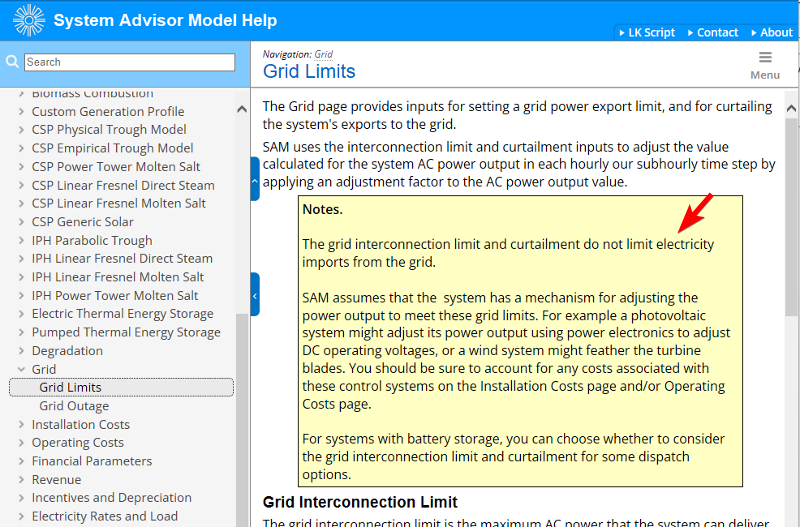
Task: Click the content scrollbar up arrow
Action: tap(791, 108)
